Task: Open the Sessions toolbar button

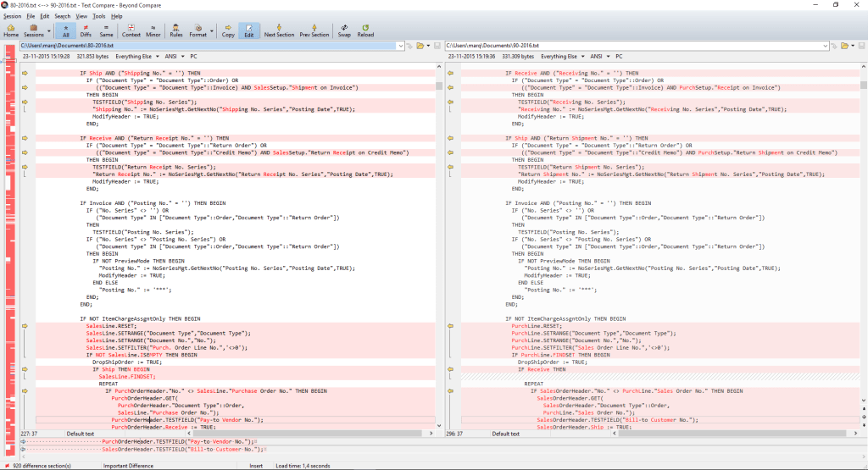Action: pyautogui.click(x=34, y=30)
